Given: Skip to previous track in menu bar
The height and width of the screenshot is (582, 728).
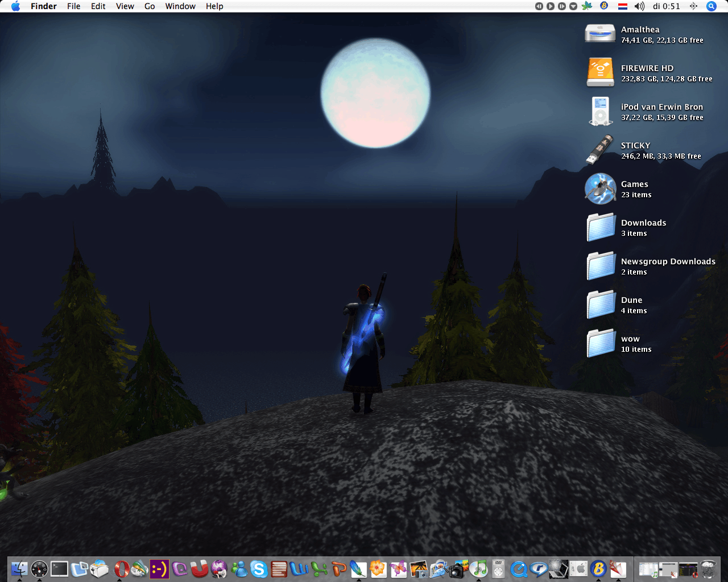Looking at the screenshot, I should (539, 6).
